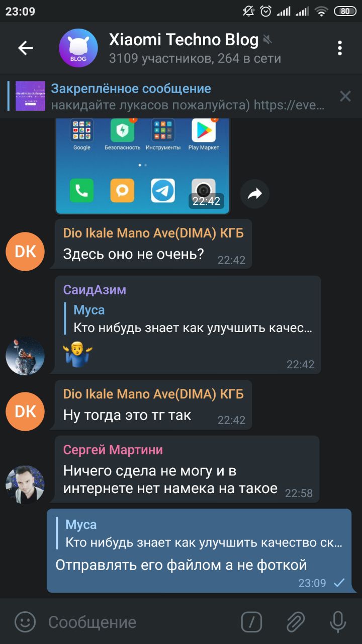The image size is (362, 644).
Task: Tap СаидАзим's astronaut profile picture
Action: point(25,356)
